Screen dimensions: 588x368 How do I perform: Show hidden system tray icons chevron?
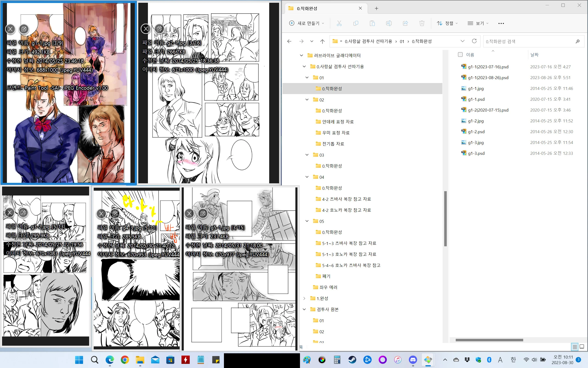(x=445, y=360)
